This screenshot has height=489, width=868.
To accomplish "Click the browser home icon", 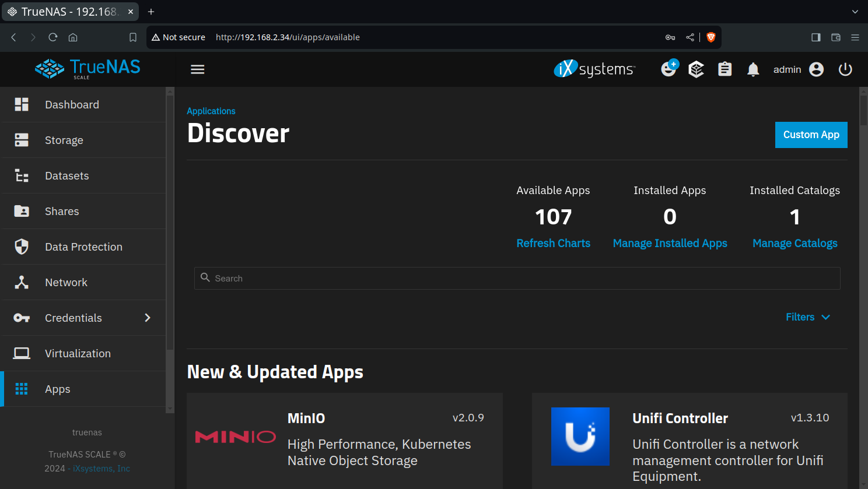I will click(x=73, y=37).
